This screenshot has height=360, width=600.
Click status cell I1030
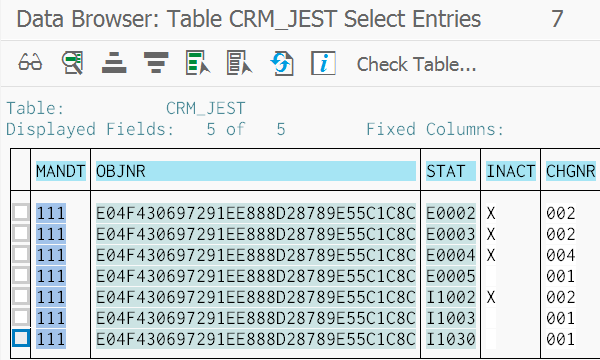coord(451,339)
